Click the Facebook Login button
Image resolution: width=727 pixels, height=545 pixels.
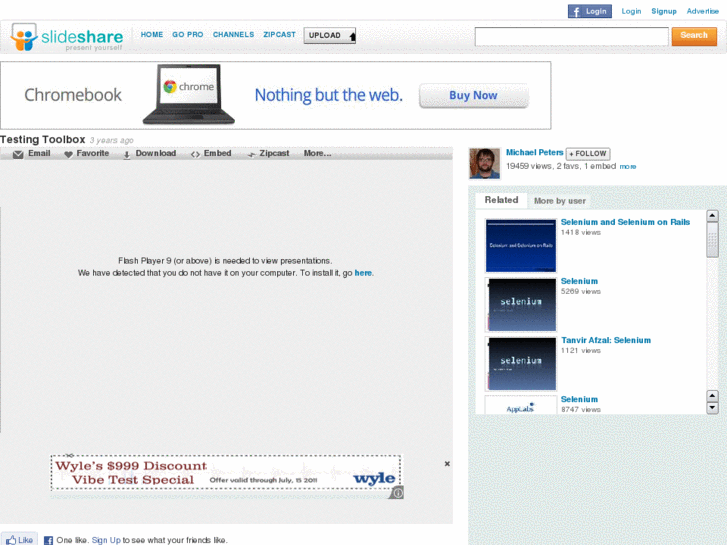[589, 11]
